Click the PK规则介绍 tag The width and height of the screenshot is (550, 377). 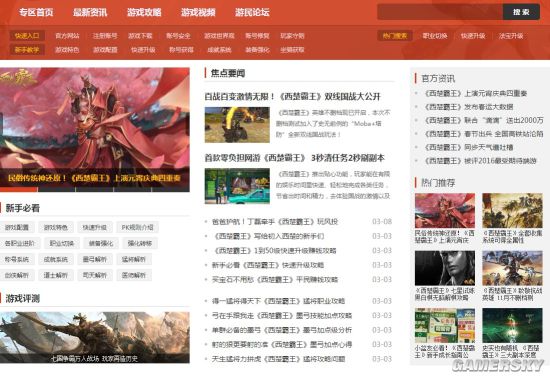[137, 227]
